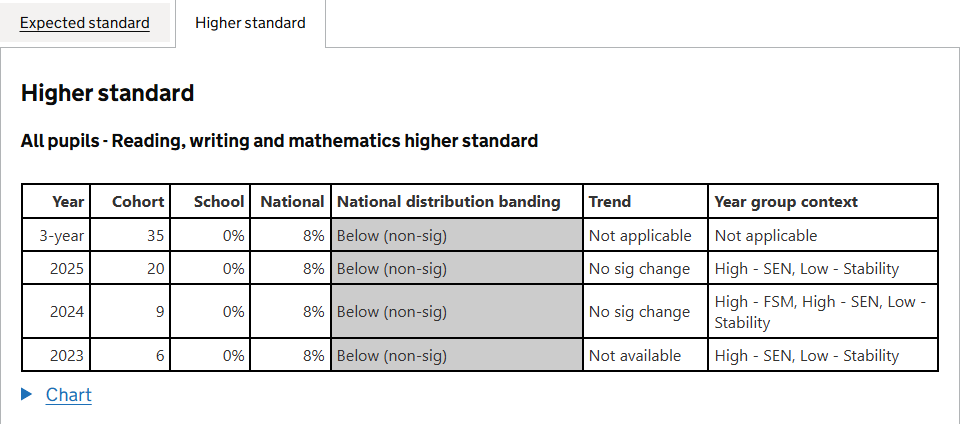Click the cohort value 35
Image resolution: width=963 pixels, height=424 pixels.
(x=154, y=236)
